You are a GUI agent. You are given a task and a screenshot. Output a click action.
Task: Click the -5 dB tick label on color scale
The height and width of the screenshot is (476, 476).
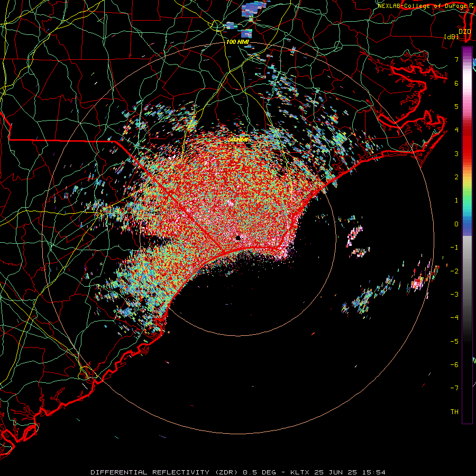454,342
